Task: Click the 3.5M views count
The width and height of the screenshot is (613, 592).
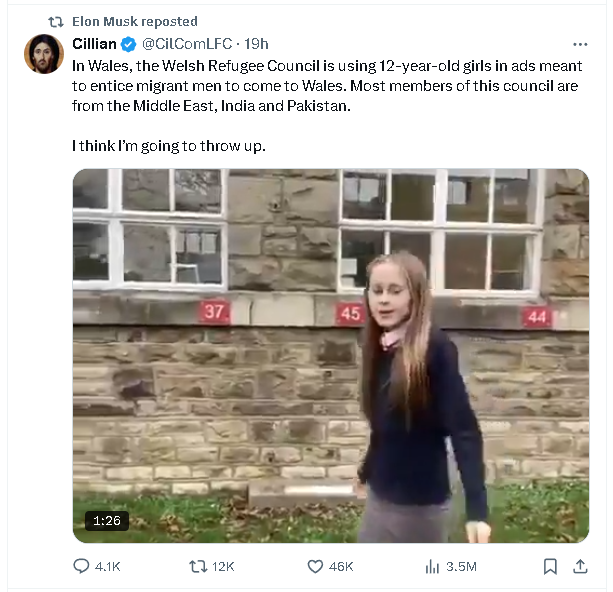Action: (461, 567)
